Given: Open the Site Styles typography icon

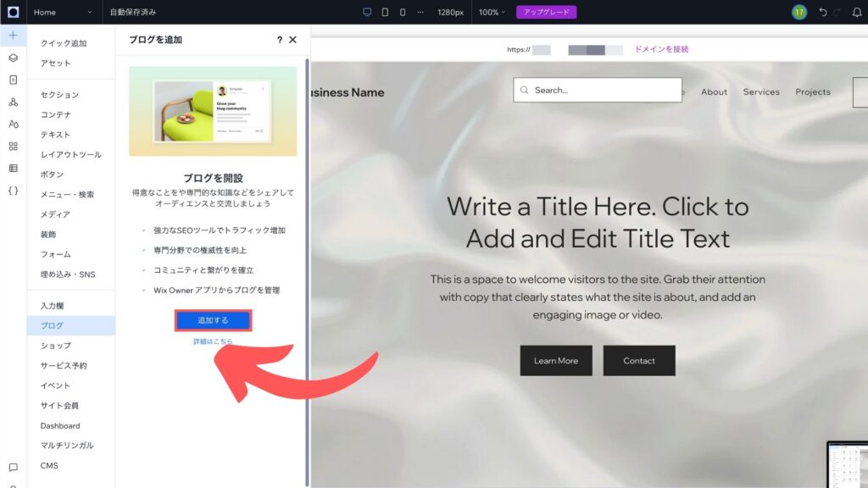Looking at the screenshot, I should coord(14,124).
